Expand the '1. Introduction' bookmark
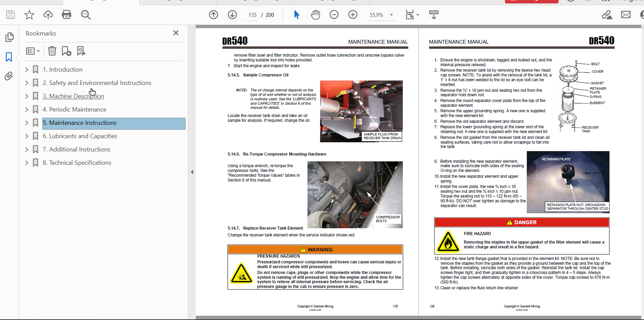644x320 pixels. [x=27, y=70]
